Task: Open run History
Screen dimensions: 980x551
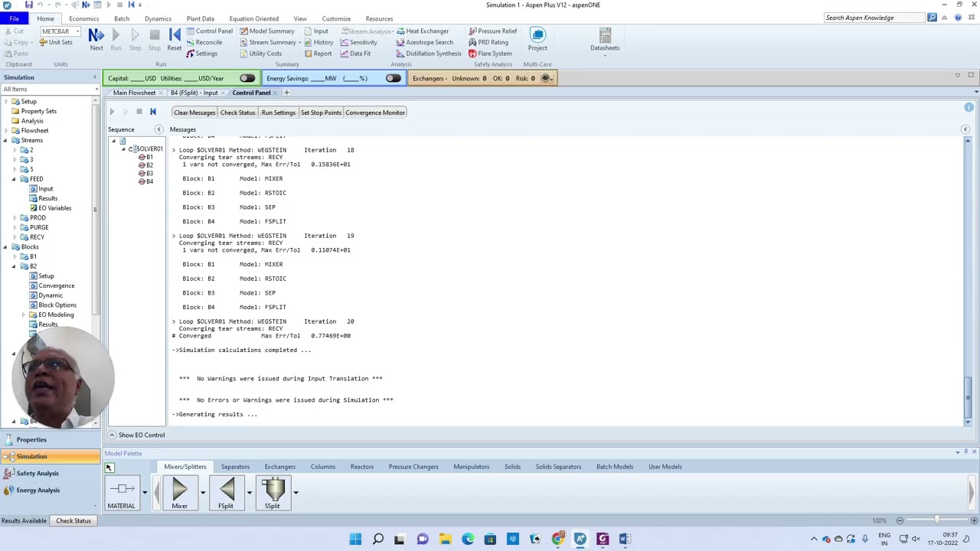Action: click(318, 42)
